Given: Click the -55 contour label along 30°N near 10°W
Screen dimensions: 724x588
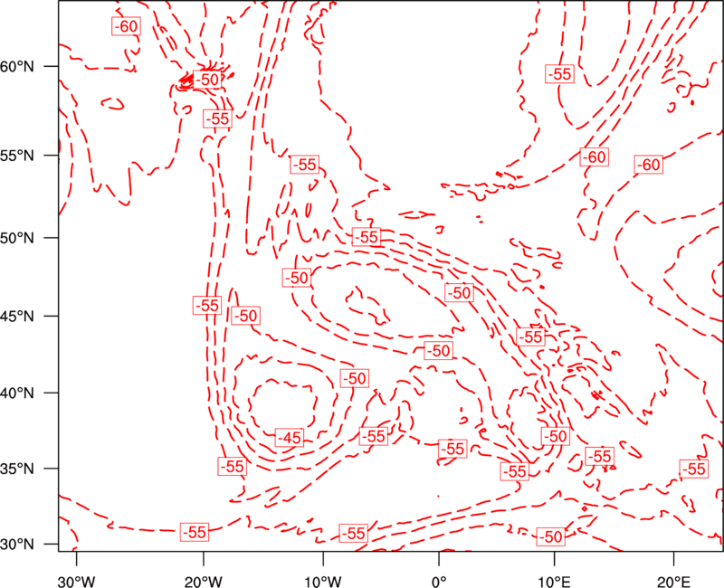Looking at the screenshot, I should (353, 533).
